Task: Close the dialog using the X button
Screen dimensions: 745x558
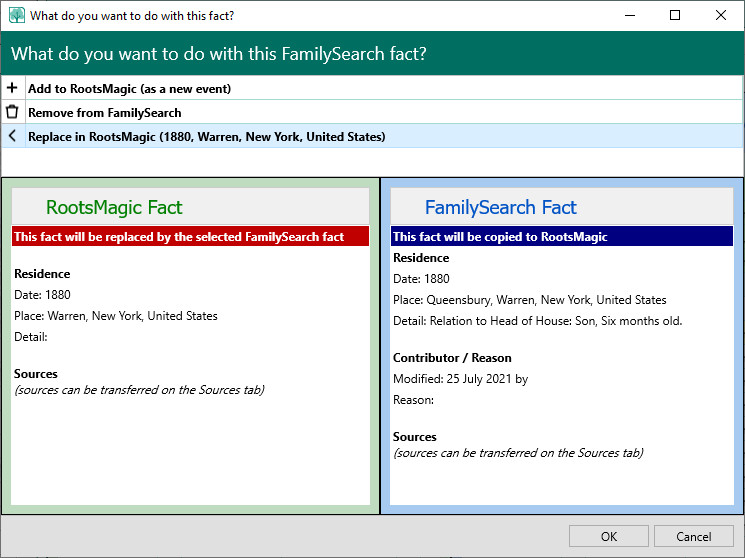Action: click(x=721, y=16)
